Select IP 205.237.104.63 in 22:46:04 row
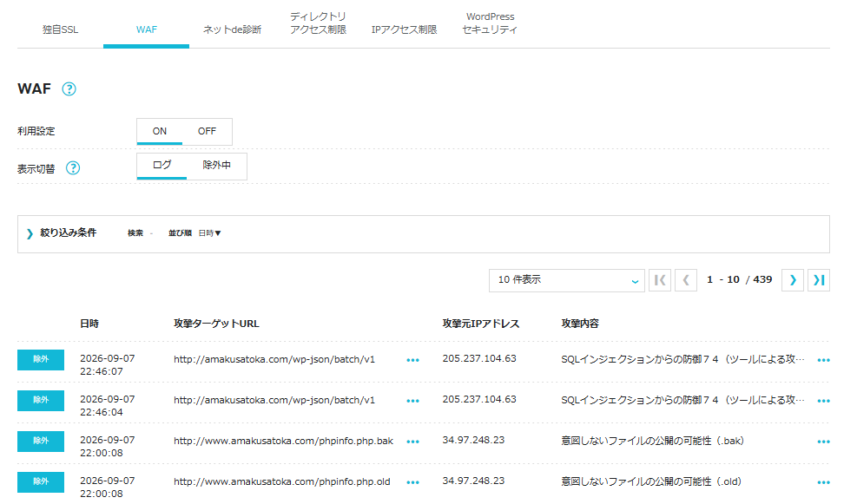This screenshot has height=504, width=844. (479, 400)
